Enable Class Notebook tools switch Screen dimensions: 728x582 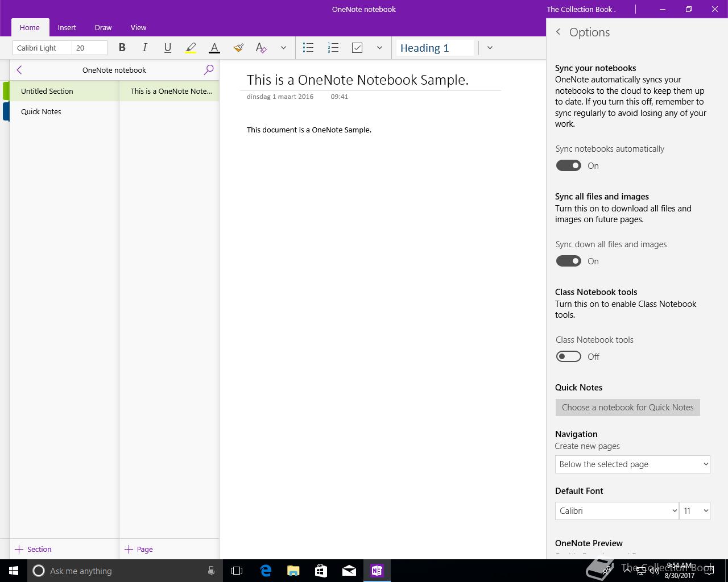(x=569, y=356)
